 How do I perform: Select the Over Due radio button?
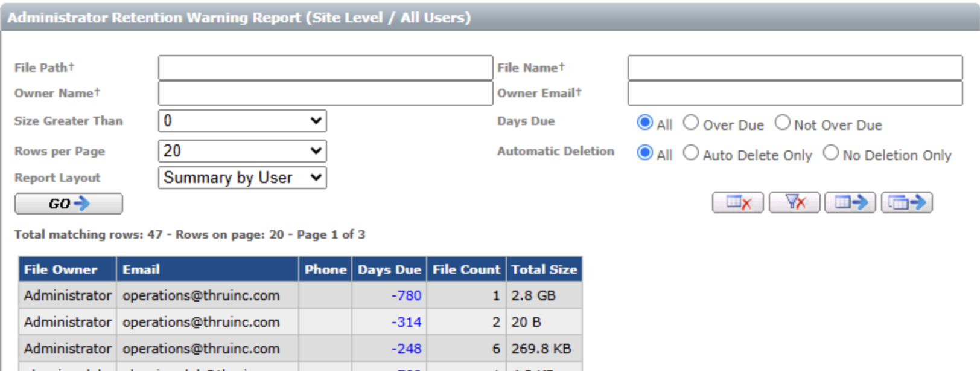[x=691, y=123]
